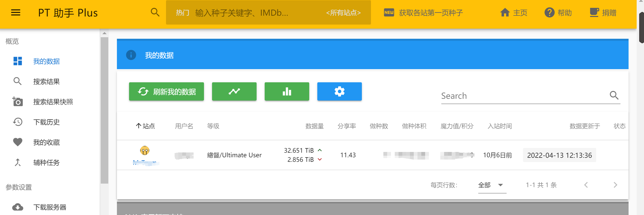The height and width of the screenshot is (215, 644).
Task: Open the 每页行数 全部 dropdown
Action: pyautogui.click(x=492, y=185)
